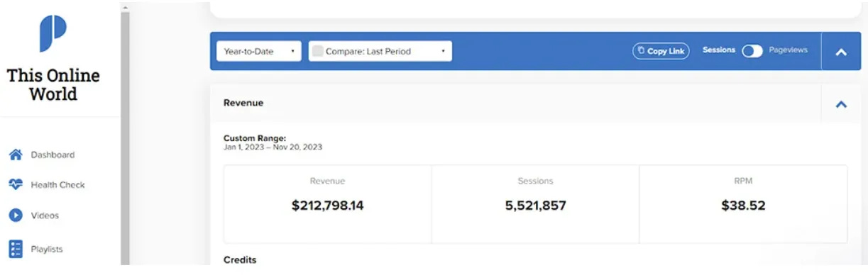Click the Playlists list icon
Viewport: 868px width, 275px height.
[x=15, y=249]
